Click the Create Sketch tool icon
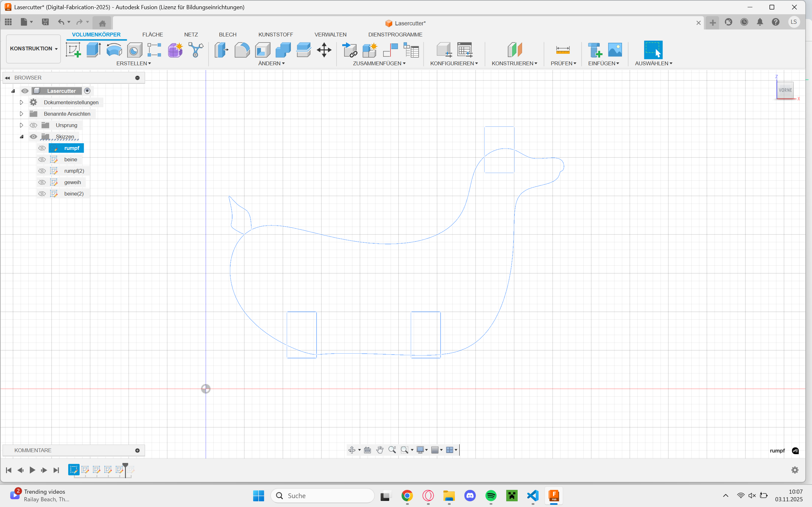This screenshot has width=812, height=507. point(73,50)
